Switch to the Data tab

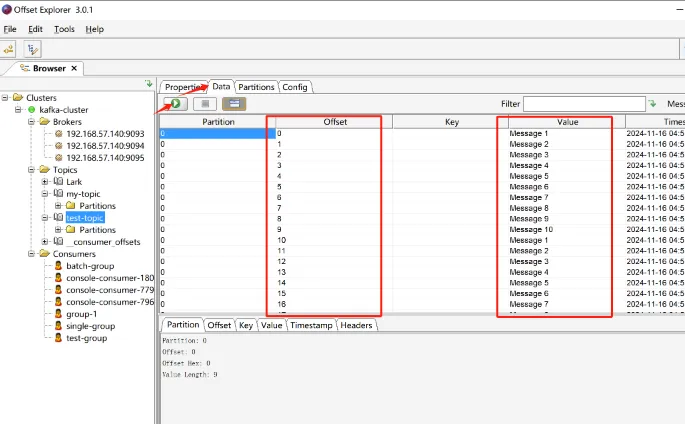click(221, 86)
